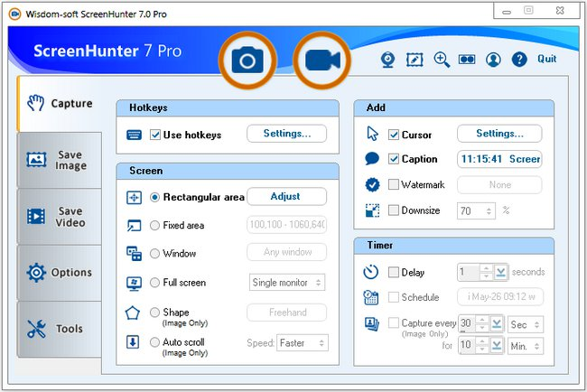Enable the Schedule checkbox

tap(394, 297)
